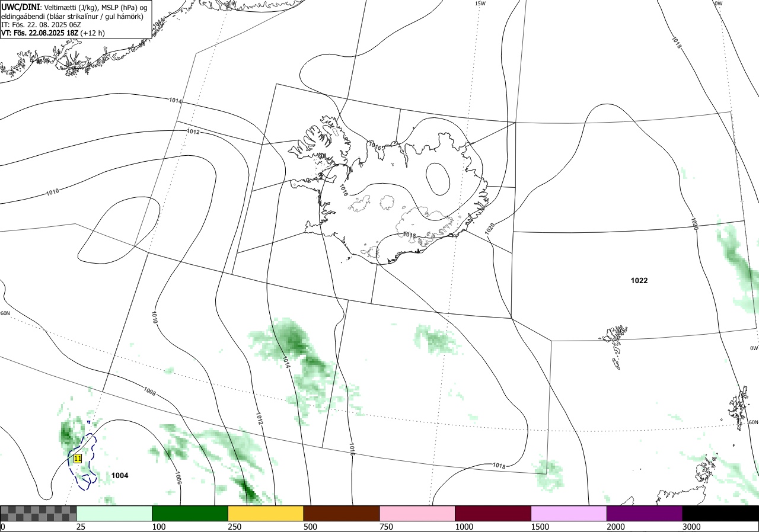
Task: Pick the brown 500–750 legend swatch
Action: (342, 513)
